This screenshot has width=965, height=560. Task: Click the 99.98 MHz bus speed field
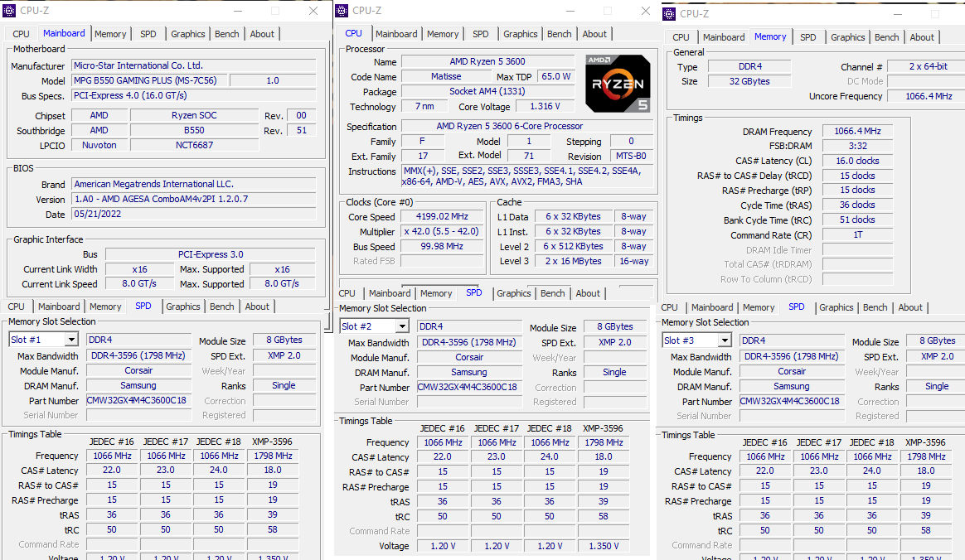pyautogui.click(x=441, y=246)
